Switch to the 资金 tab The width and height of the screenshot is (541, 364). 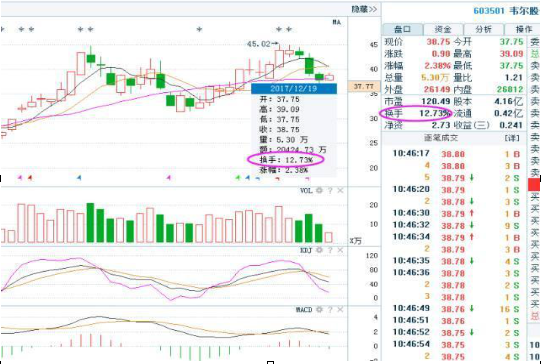[x=443, y=29]
